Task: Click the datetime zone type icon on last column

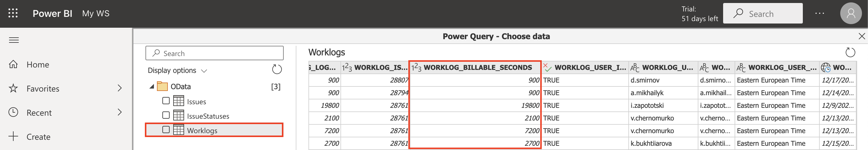Action: click(x=825, y=67)
